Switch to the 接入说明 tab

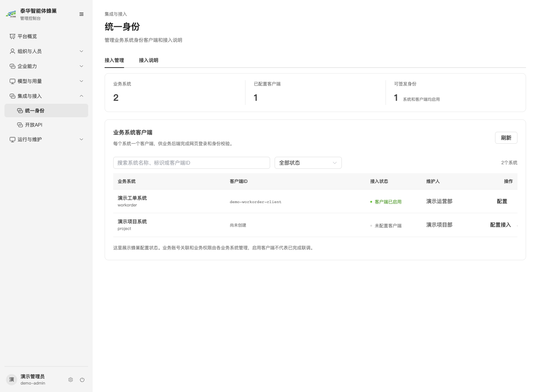click(x=149, y=60)
